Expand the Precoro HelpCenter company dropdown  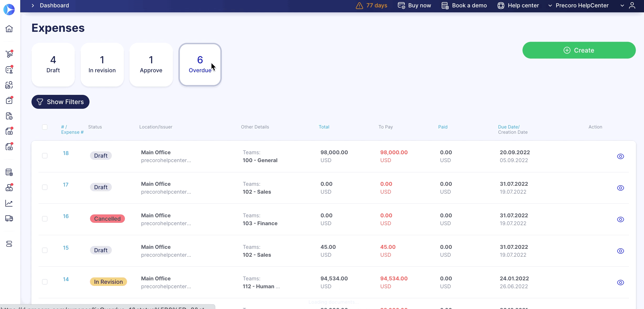[x=578, y=6]
